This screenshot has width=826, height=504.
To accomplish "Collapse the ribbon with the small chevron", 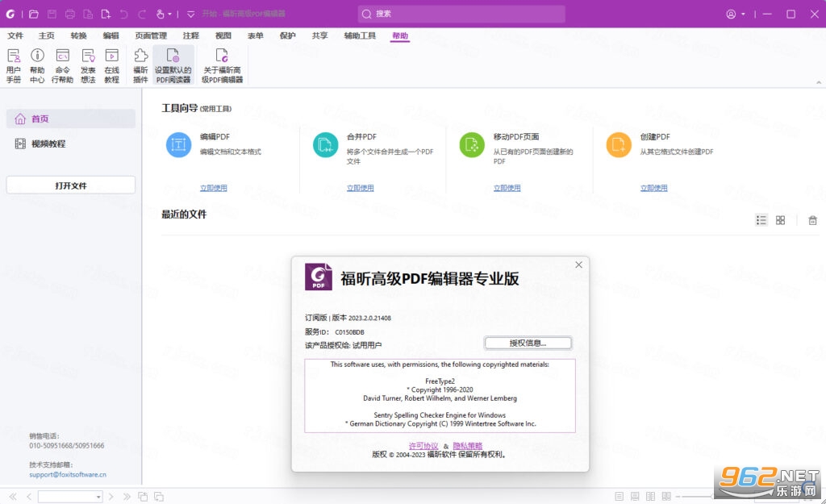I will [x=819, y=82].
